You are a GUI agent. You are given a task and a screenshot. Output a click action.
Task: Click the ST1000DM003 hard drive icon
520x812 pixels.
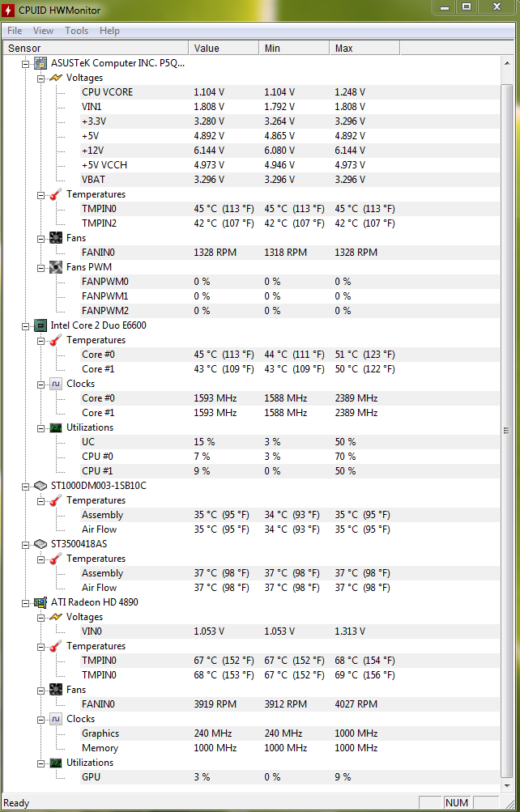[40, 486]
